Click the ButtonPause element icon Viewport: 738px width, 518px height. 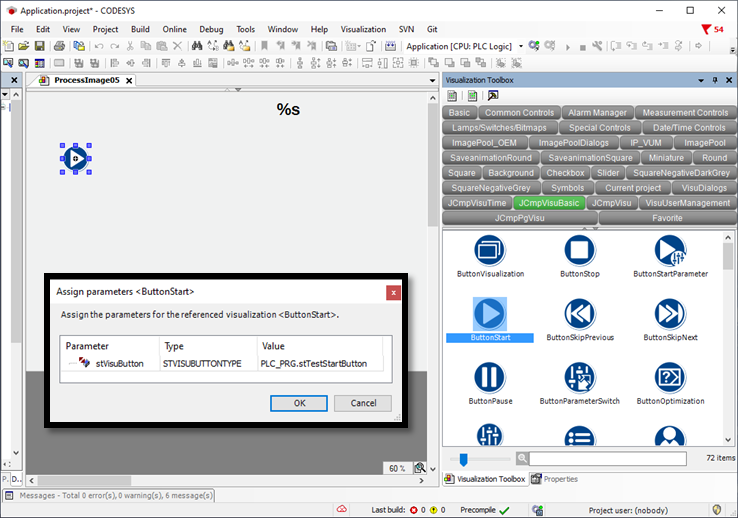[489, 378]
